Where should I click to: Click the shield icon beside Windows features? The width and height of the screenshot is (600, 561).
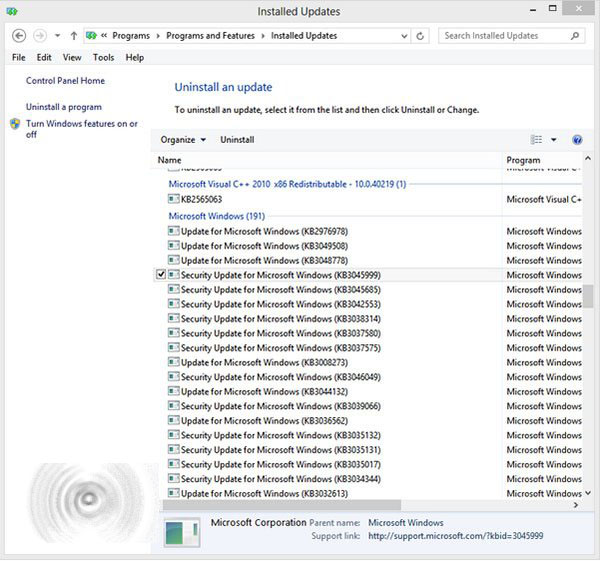(x=15, y=124)
